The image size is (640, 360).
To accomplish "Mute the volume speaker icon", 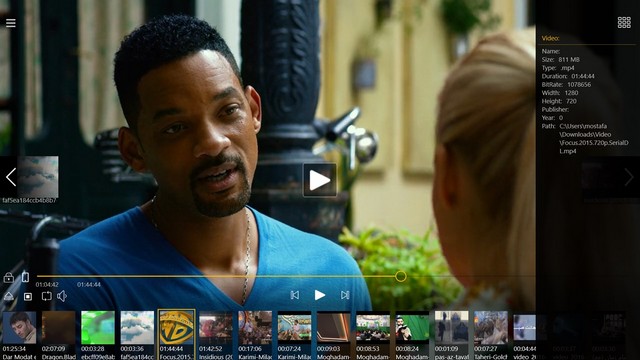I will pos(62,296).
